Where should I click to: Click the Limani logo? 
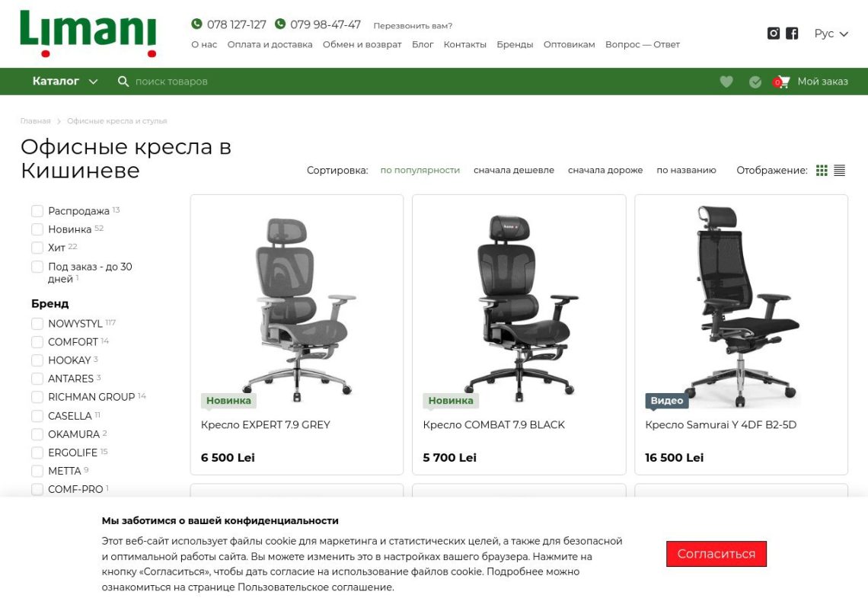tap(88, 34)
